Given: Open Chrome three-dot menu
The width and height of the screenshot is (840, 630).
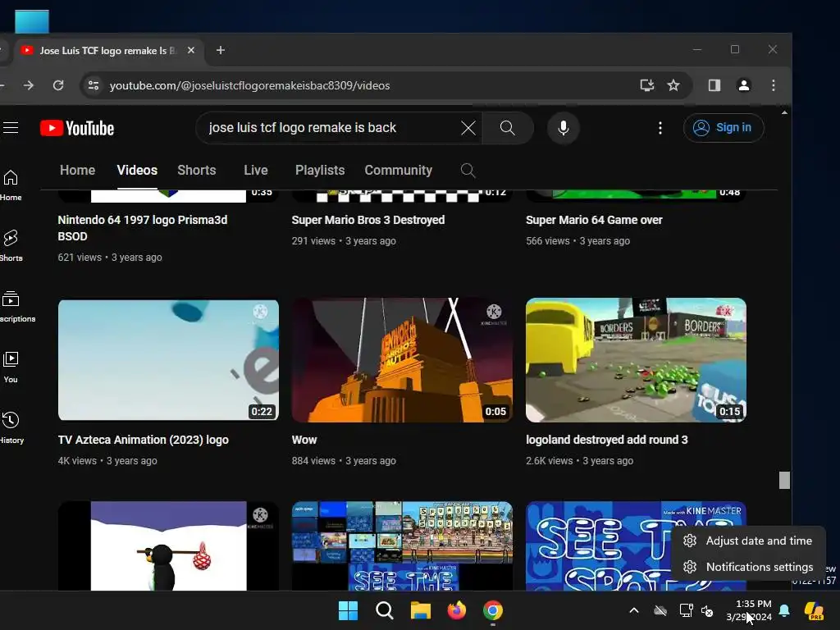Looking at the screenshot, I should click(773, 85).
